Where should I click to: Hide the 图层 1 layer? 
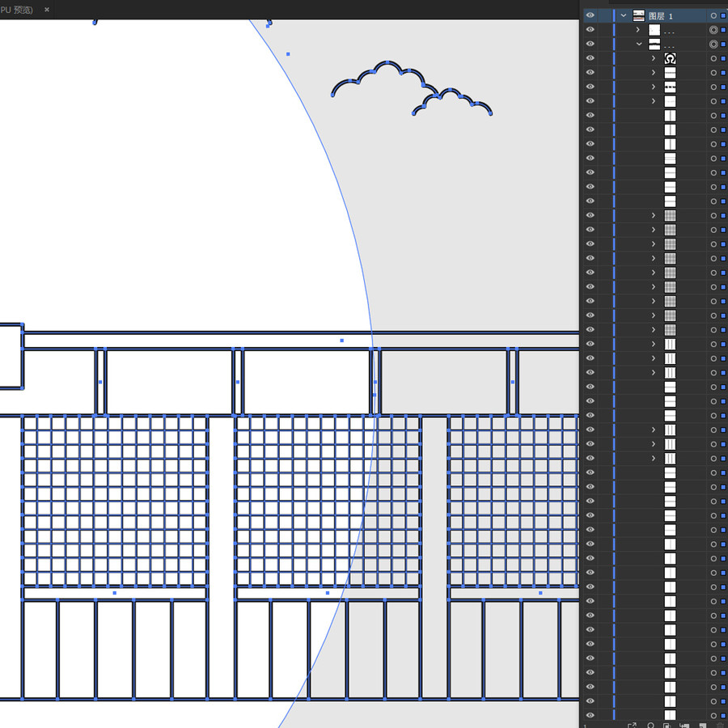tap(590, 15)
